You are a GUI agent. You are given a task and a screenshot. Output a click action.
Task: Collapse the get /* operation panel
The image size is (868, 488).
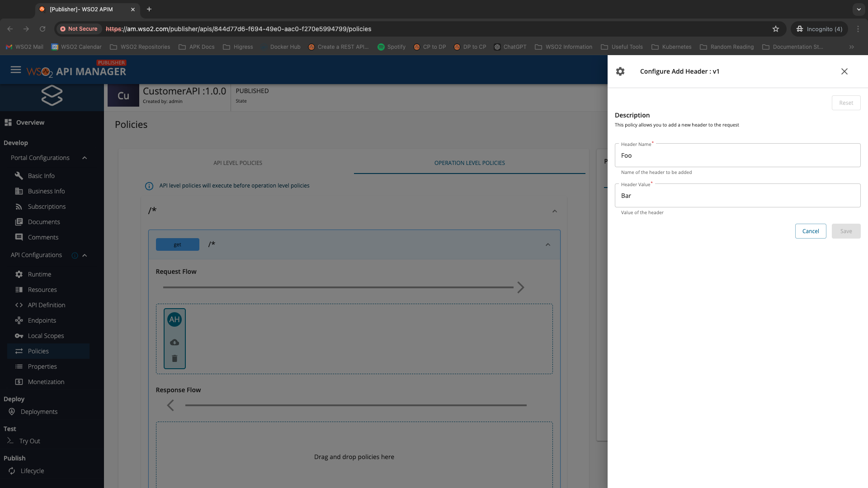[548, 244]
